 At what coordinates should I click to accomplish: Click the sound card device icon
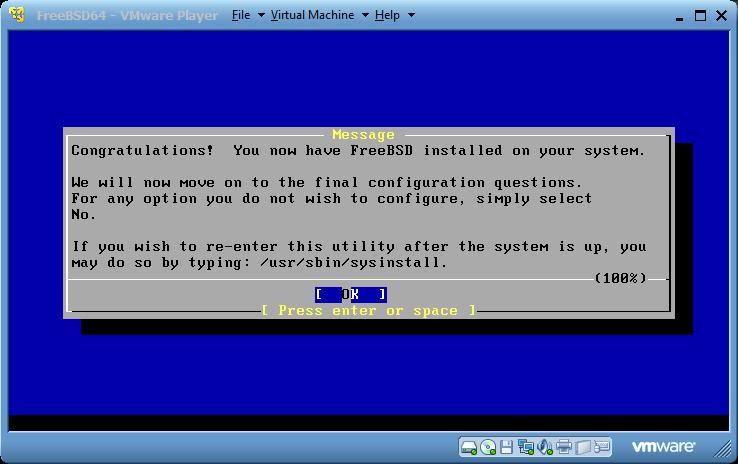tap(545, 447)
